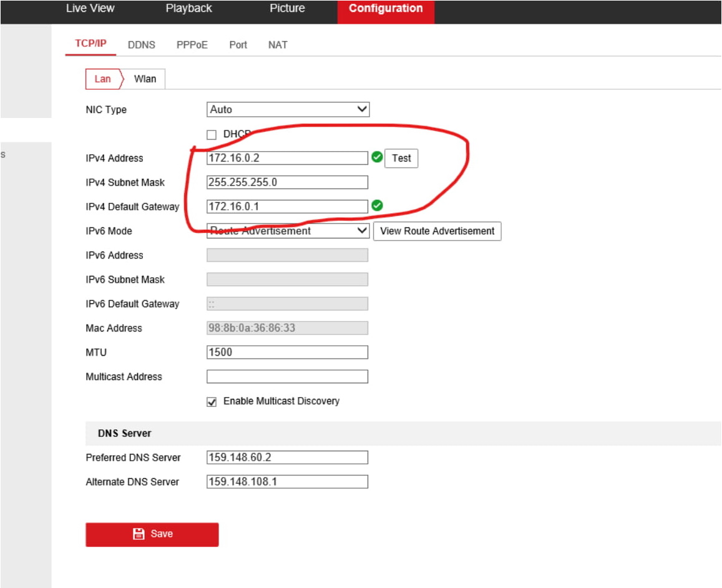The width and height of the screenshot is (722, 588).
Task: Open the PPPoE settings tab
Action: 192,45
